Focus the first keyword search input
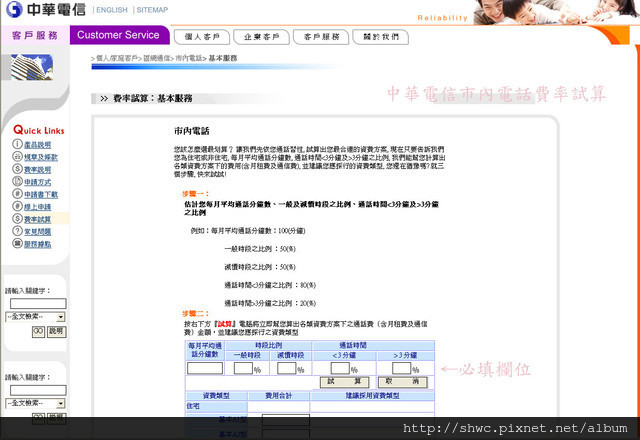 [x=38, y=303]
